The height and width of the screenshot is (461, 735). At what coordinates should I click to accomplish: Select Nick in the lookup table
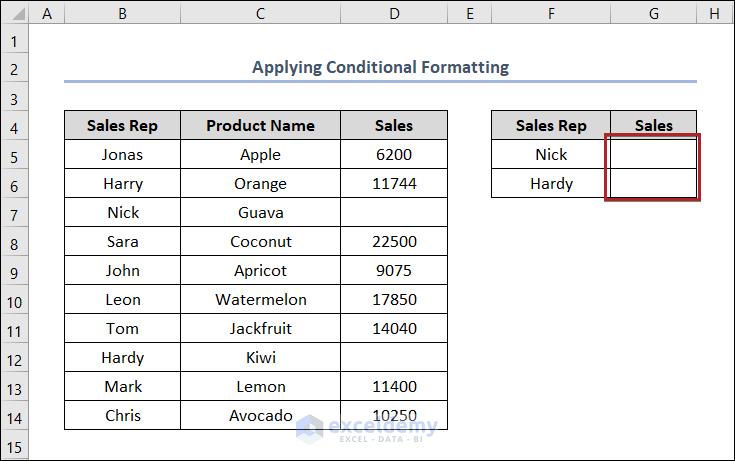click(x=551, y=155)
